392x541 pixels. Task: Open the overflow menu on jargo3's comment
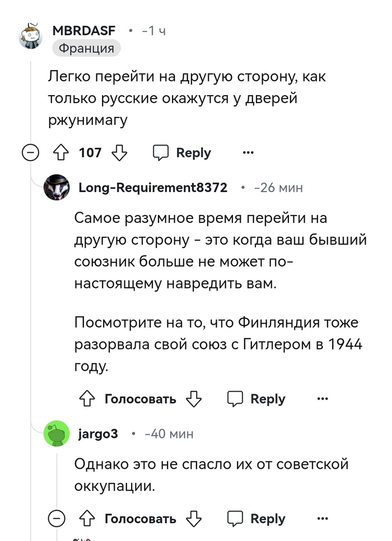pos(322,519)
